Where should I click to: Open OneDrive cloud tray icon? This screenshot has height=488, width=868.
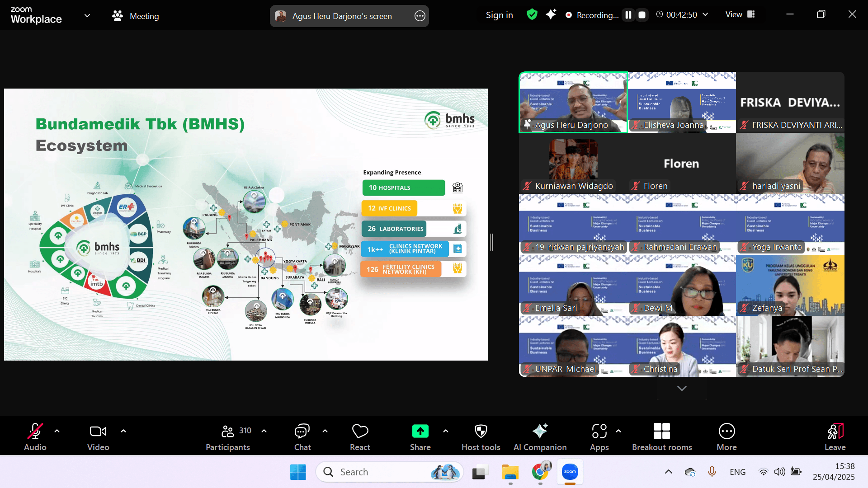(690, 472)
